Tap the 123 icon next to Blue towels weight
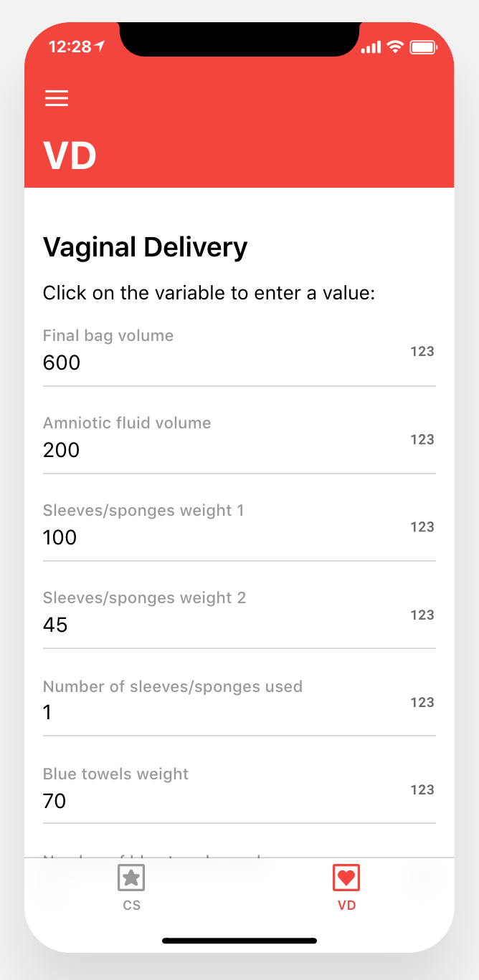 pyautogui.click(x=422, y=789)
